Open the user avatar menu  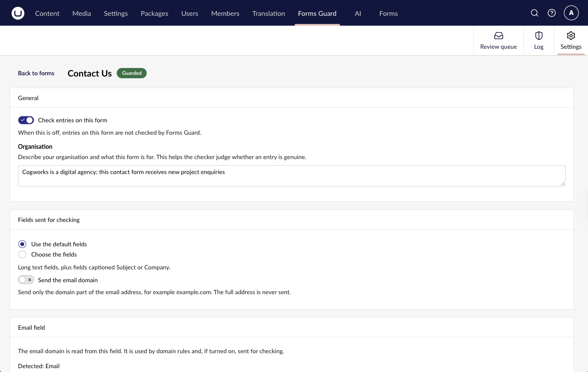click(571, 13)
